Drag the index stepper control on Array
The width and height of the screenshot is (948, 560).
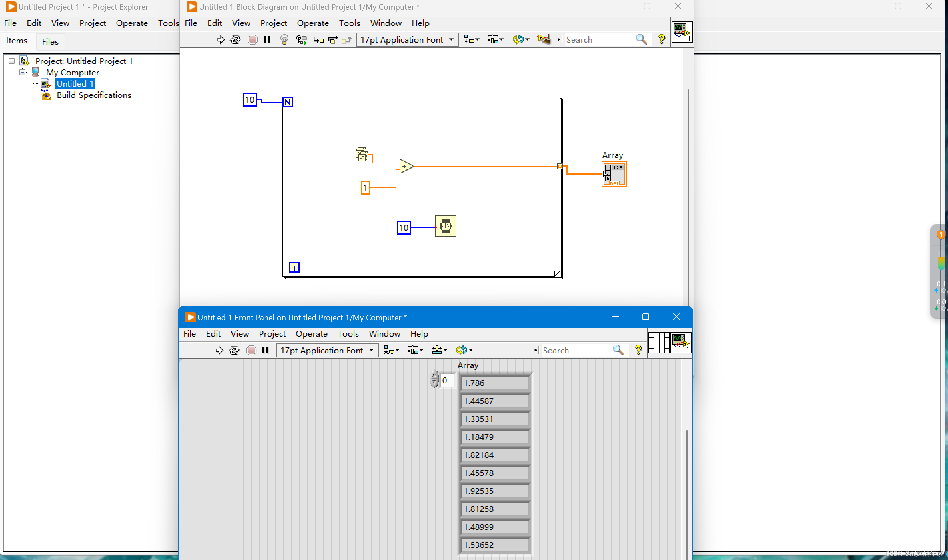coord(434,379)
